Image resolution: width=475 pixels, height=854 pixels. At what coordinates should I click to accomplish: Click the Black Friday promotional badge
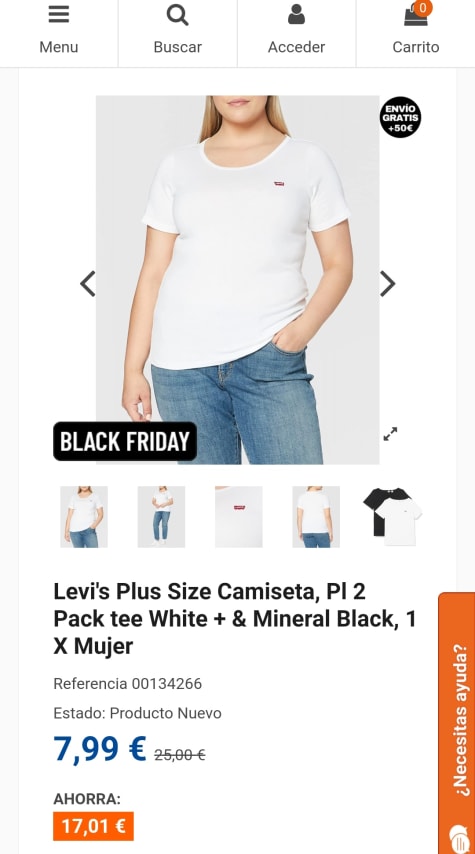pyautogui.click(x=125, y=441)
